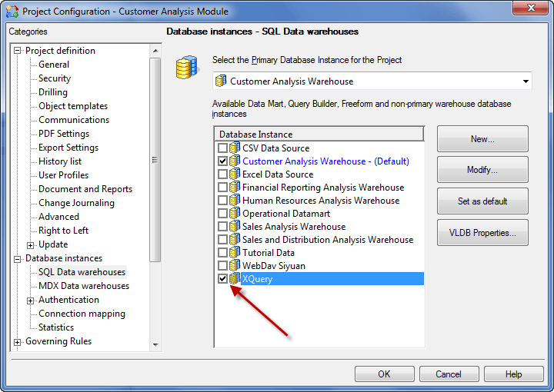
Task: Click the categories panel scroll down arrow
Action: [155, 345]
